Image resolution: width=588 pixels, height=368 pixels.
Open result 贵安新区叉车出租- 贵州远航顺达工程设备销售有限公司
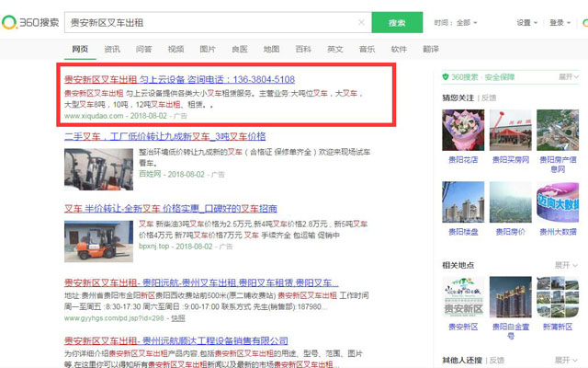point(176,341)
